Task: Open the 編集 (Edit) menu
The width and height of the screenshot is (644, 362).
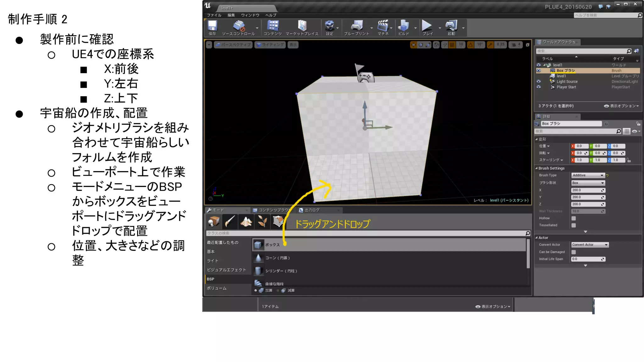Action: pyautogui.click(x=231, y=15)
